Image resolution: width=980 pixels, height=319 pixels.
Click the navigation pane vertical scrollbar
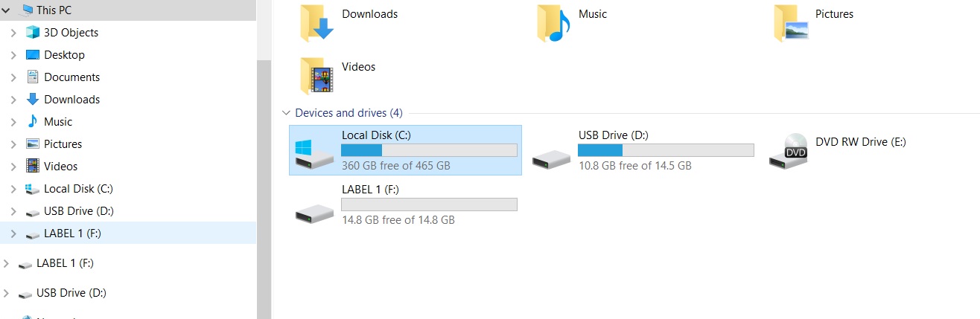coord(264,186)
